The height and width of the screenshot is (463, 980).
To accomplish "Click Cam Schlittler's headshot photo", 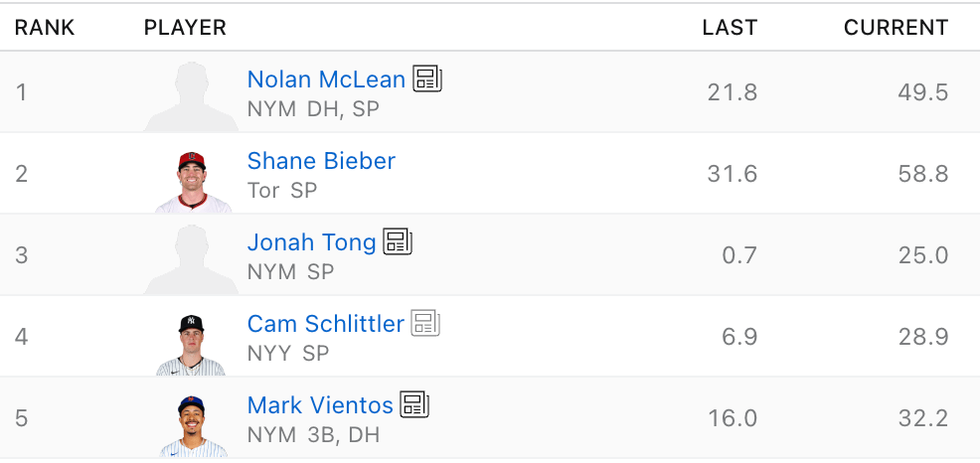I will pyautogui.click(x=191, y=344).
